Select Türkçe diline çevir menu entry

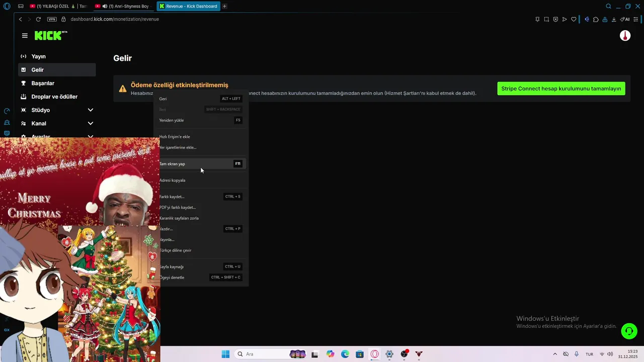pos(201,250)
